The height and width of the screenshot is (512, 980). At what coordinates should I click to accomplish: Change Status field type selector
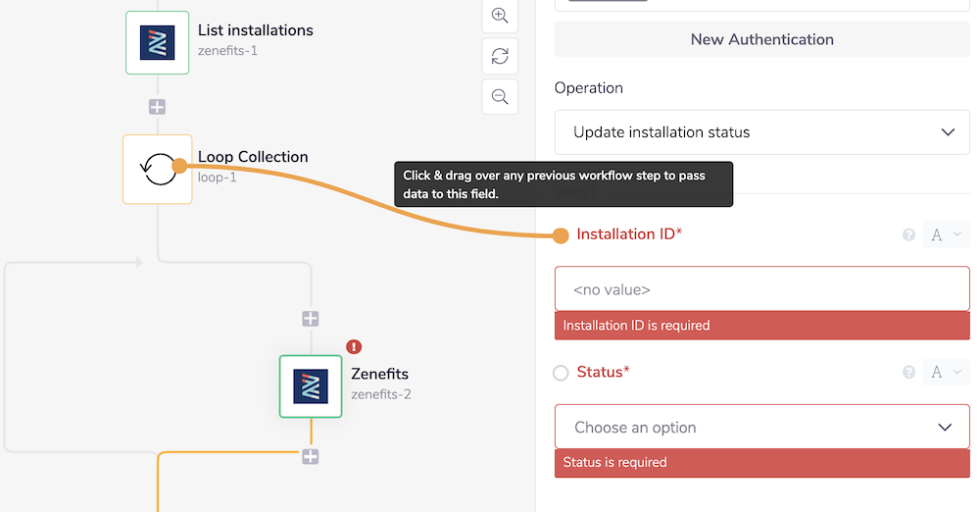click(x=946, y=373)
